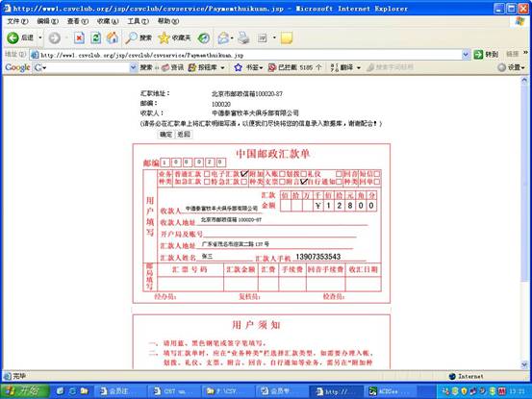Click the Google toolbar search field
Screen dimensions: 532x399
pos(87,67)
